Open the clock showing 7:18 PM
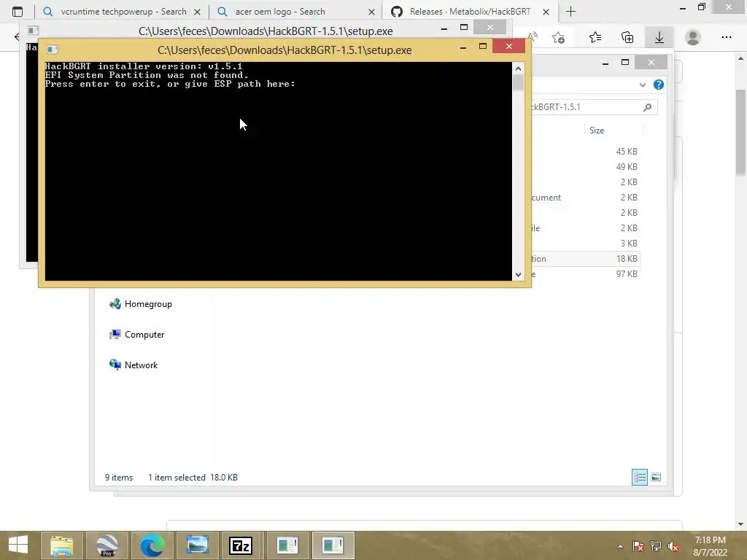This screenshot has height=560, width=747. click(710, 546)
